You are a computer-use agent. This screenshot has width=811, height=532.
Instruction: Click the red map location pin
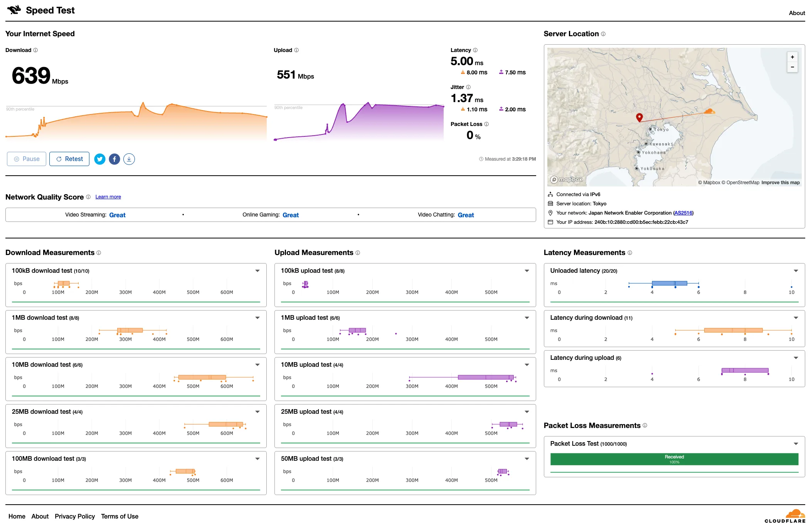coord(639,117)
